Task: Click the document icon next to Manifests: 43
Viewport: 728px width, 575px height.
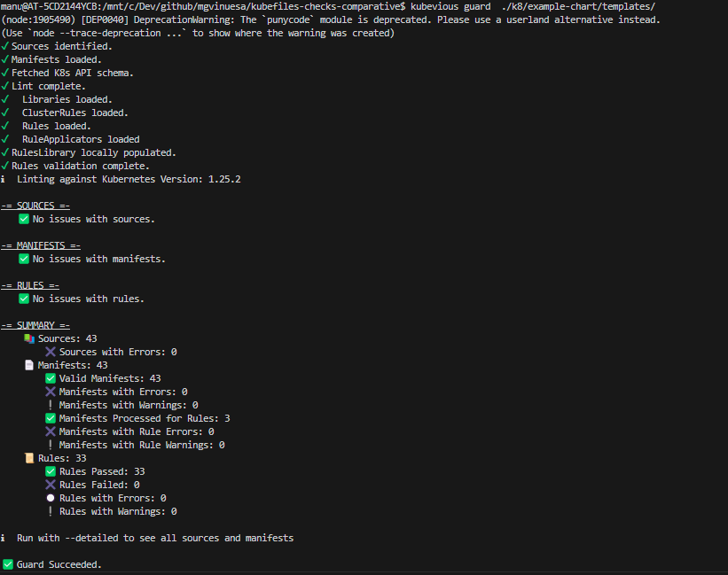Action: (29, 365)
